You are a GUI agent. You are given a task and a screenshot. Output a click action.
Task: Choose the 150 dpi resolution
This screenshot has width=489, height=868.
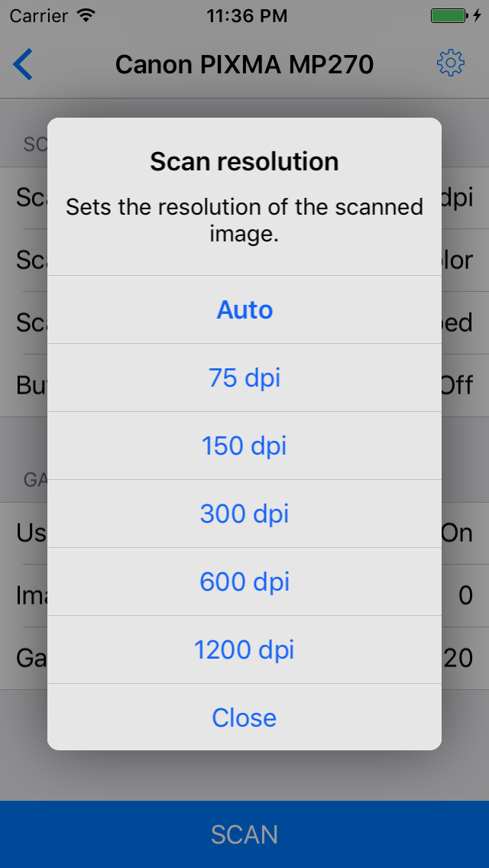pos(244,445)
